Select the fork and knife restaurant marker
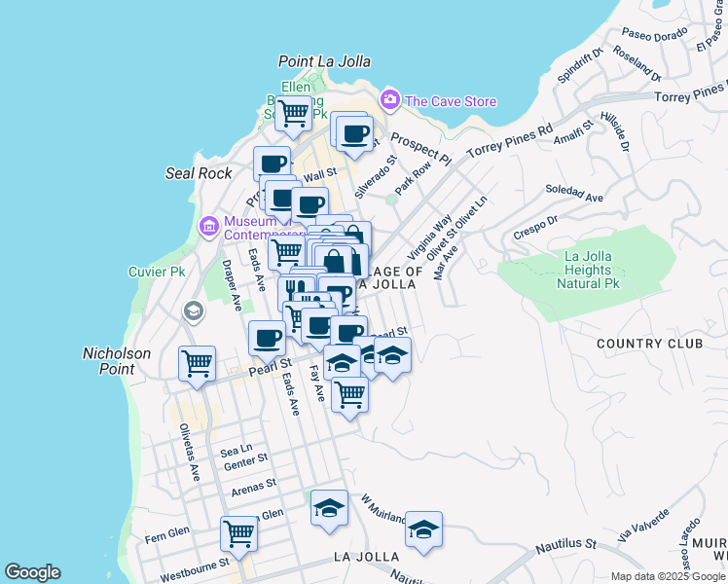The height and width of the screenshot is (584, 728). click(x=296, y=291)
